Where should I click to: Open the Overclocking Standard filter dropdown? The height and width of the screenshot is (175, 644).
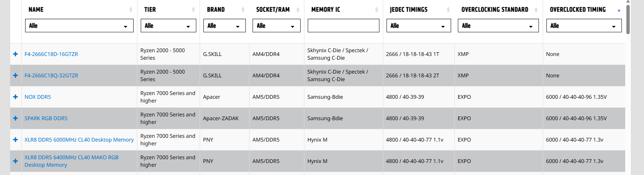[498, 26]
